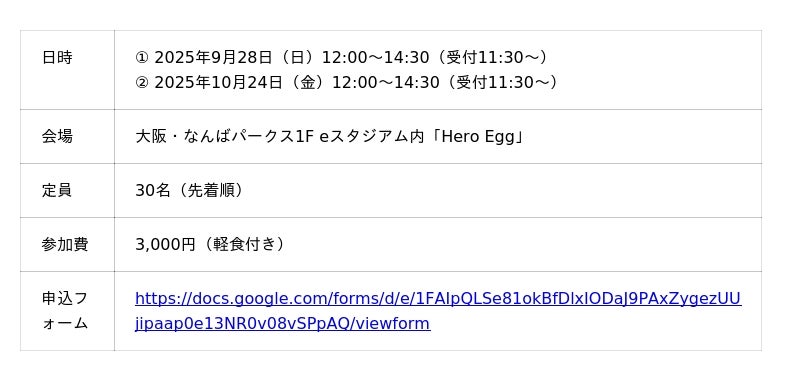Click the venue text with Hero Egg

[x=330, y=136]
